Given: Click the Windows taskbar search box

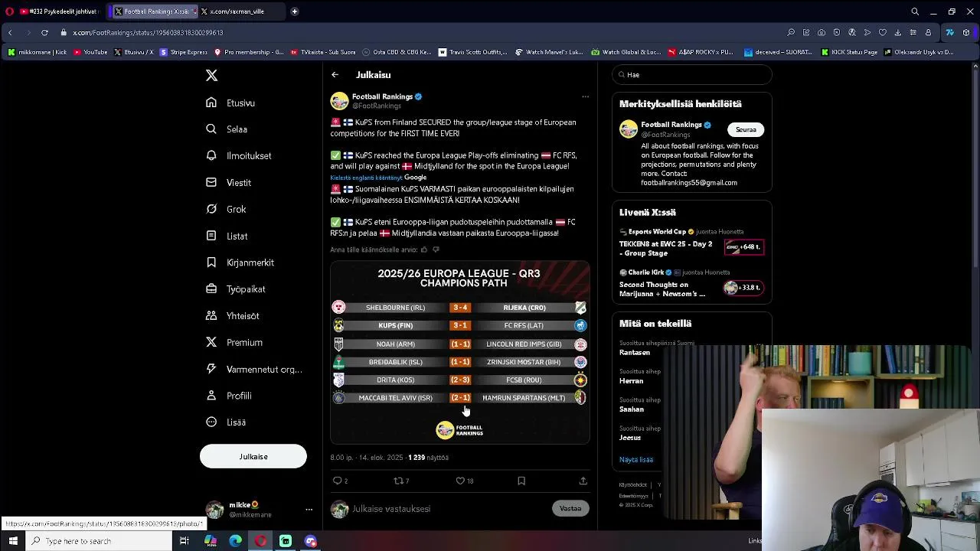Looking at the screenshot, I should pyautogui.click(x=99, y=541).
